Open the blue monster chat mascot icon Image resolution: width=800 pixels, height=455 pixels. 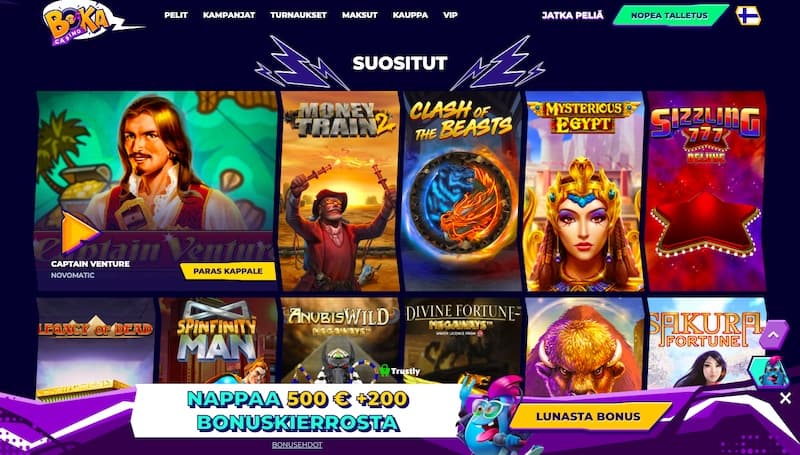(x=768, y=372)
